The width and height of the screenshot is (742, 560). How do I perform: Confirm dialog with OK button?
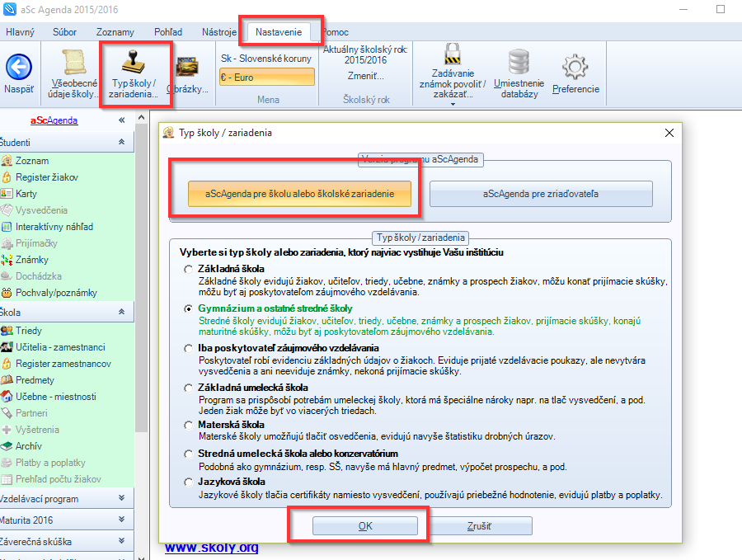tap(365, 526)
